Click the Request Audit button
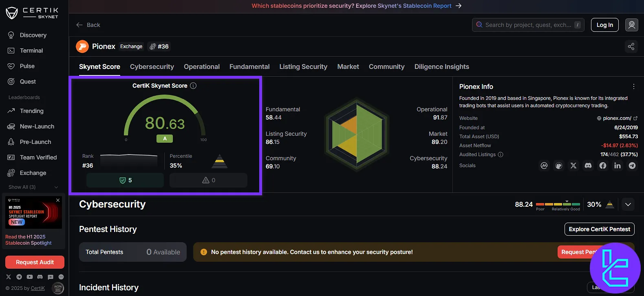Screen dimensions: 644x296 pyautogui.click(x=35, y=262)
